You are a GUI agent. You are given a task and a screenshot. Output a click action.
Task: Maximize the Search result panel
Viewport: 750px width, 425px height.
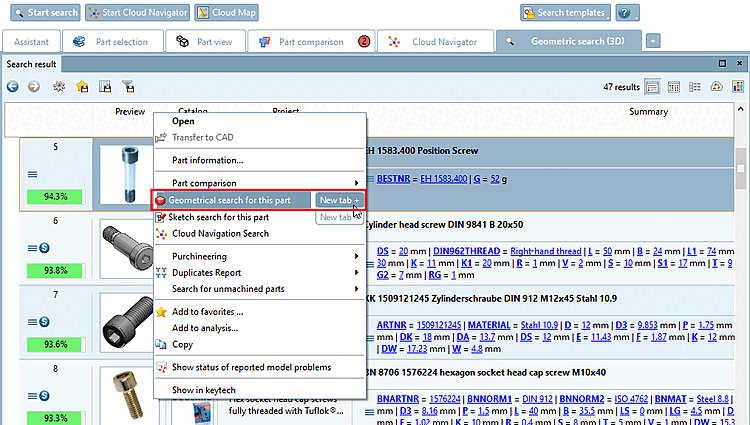point(722,63)
